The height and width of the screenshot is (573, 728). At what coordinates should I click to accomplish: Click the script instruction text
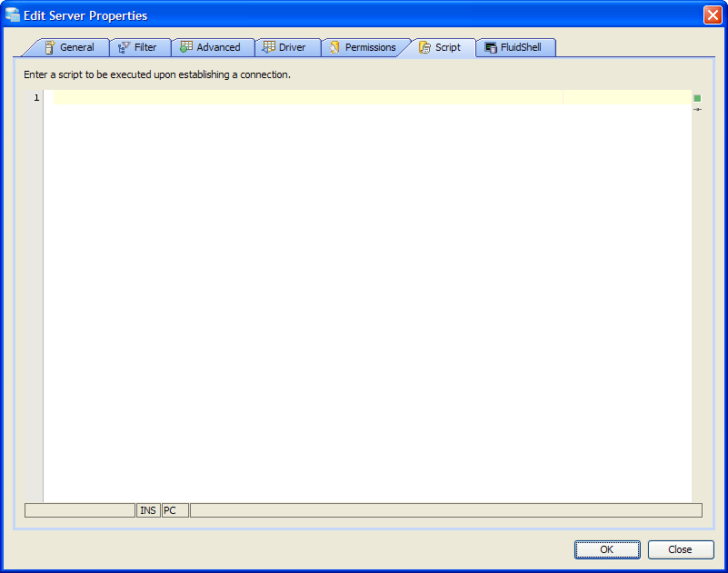157,74
